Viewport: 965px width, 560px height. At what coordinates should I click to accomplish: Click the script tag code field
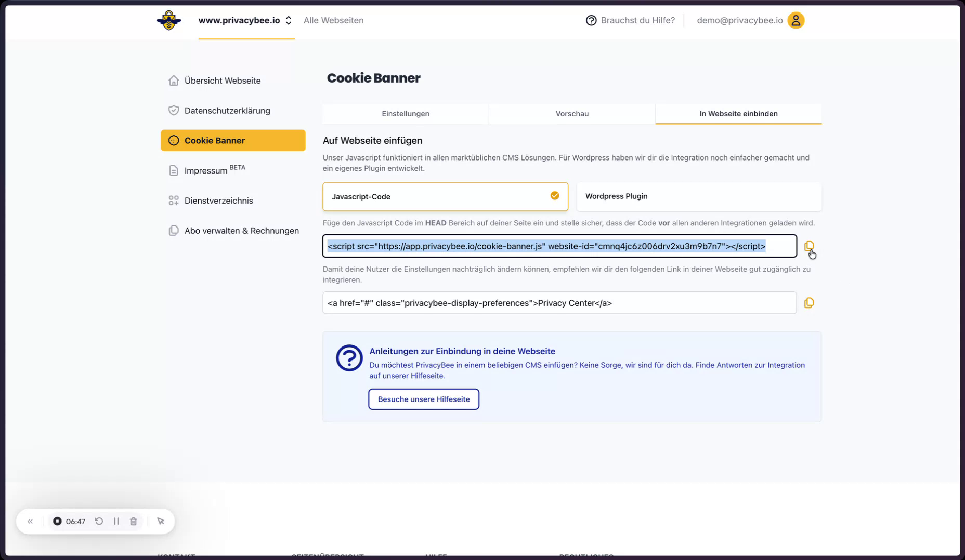pyautogui.click(x=559, y=246)
